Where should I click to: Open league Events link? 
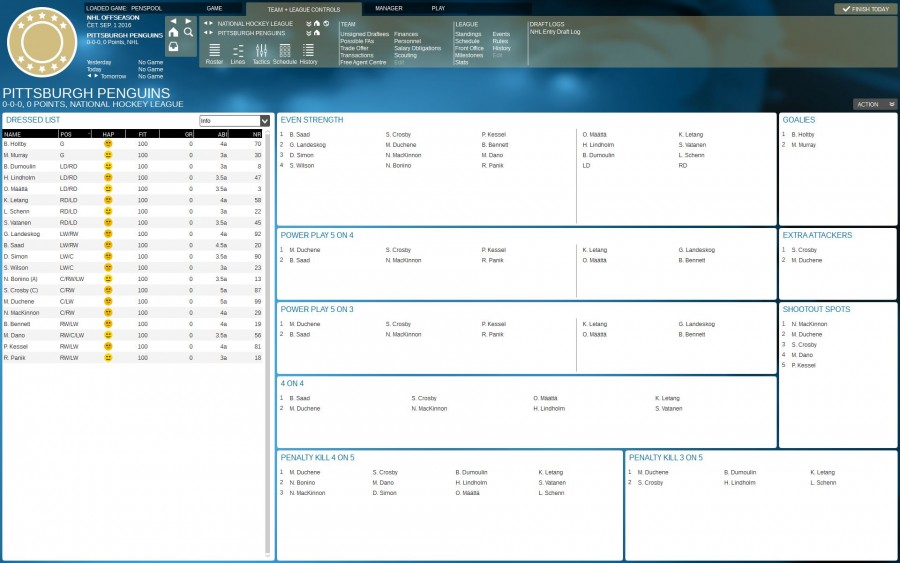coord(501,34)
